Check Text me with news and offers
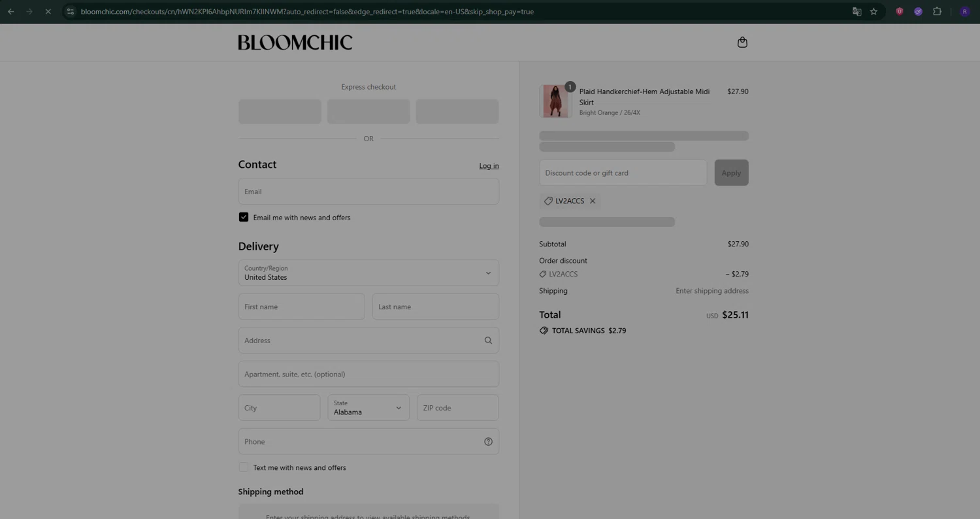This screenshot has height=519, width=980. pyautogui.click(x=244, y=467)
